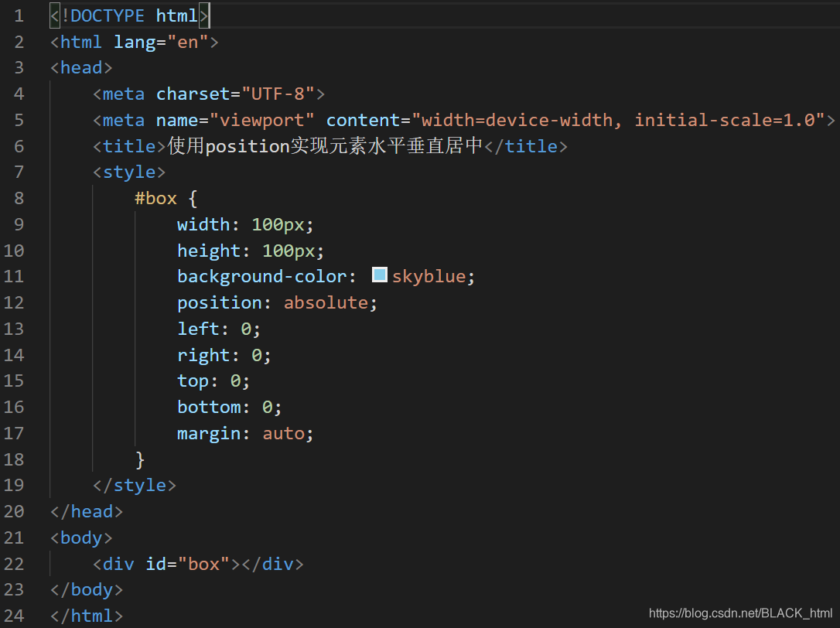This screenshot has height=628, width=840.
Task: Click the right property declaration
Action: 224,355
